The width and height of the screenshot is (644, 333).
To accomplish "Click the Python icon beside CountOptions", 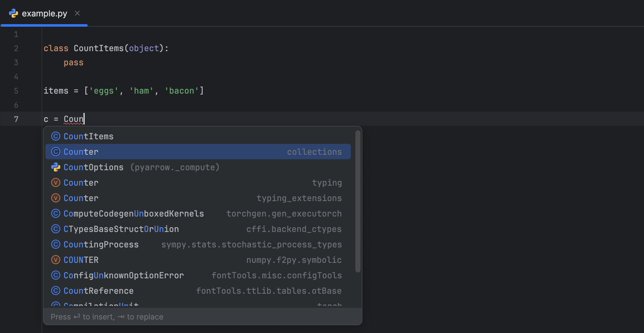I will pyautogui.click(x=56, y=167).
